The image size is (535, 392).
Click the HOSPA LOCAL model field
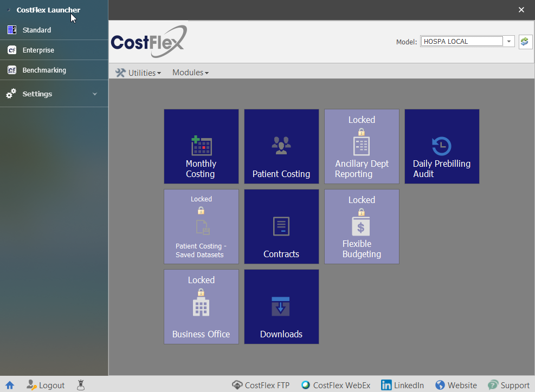click(461, 42)
